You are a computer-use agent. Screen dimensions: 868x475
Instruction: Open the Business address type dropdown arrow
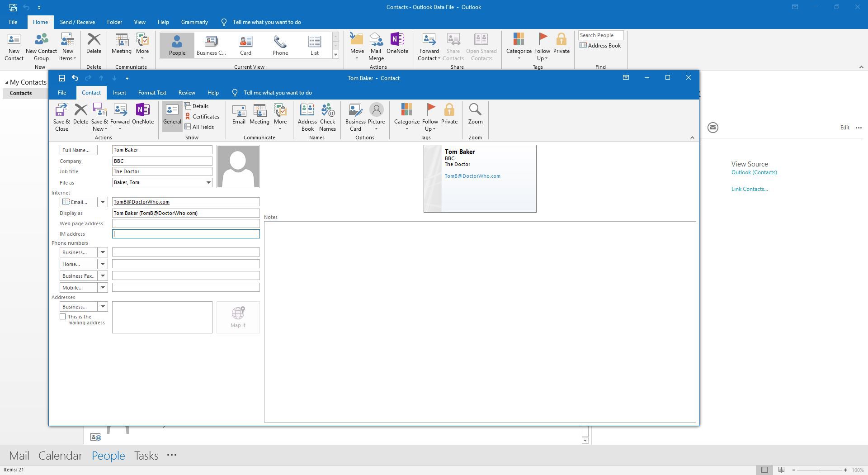[103, 307]
